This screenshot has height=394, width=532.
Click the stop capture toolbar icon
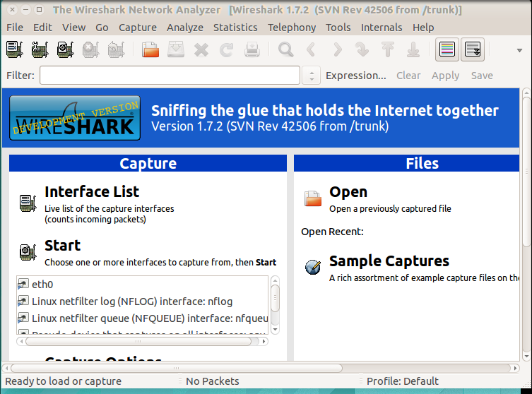pyautogui.click(x=91, y=49)
